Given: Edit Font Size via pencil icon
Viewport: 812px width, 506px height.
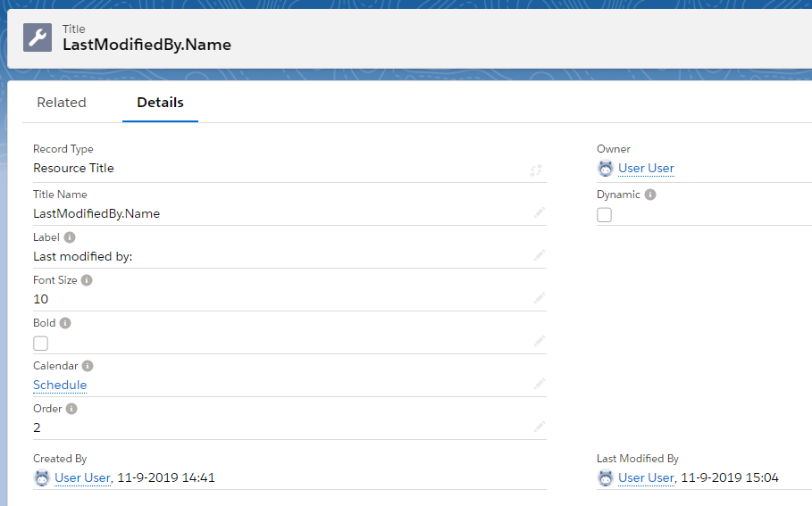Looking at the screenshot, I should tap(539, 298).
